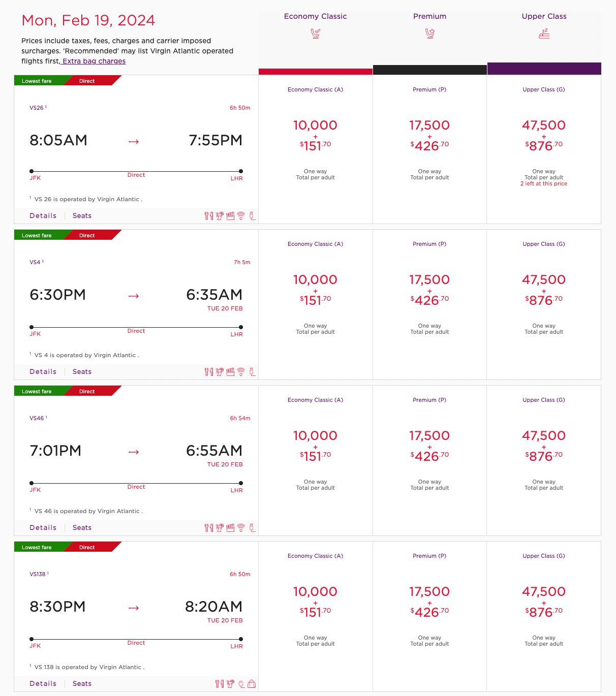Expand Details for the 8:30PM VS138 flight
Image resolution: width=616 pixels, height=696 pixels.
(x=43, y=684)
